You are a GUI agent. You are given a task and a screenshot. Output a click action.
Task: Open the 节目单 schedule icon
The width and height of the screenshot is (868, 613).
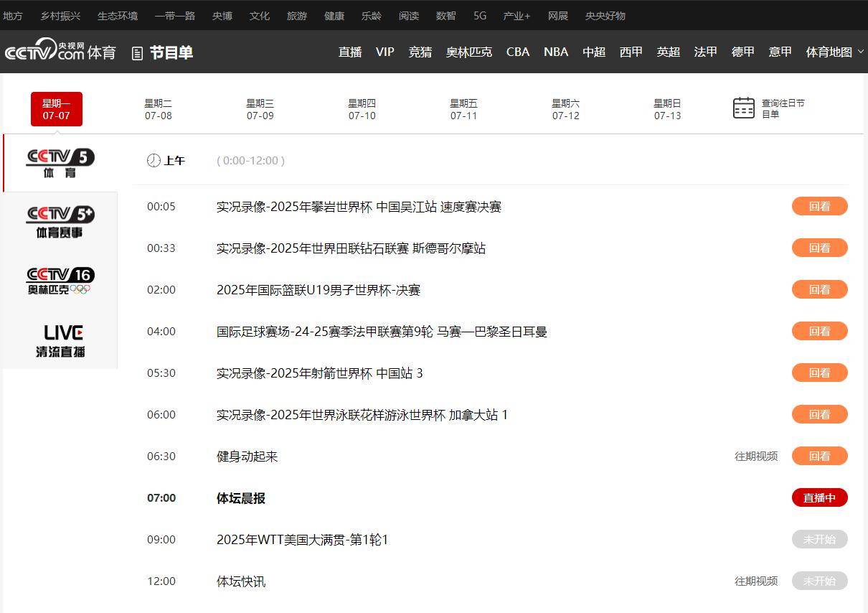[138, 53]
